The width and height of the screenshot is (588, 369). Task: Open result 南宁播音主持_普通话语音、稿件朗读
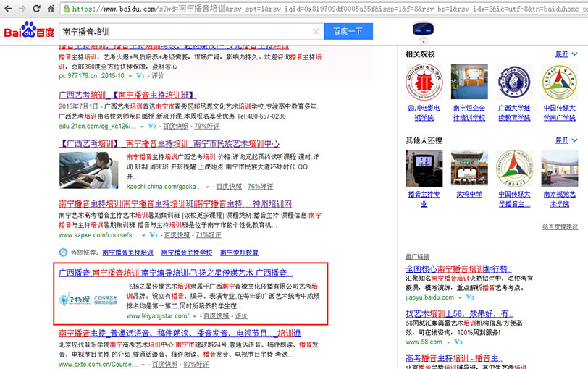[180, 333]
